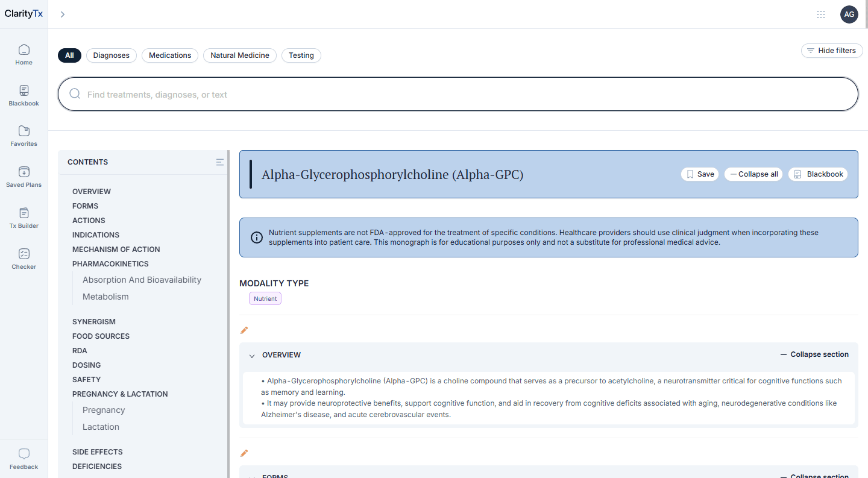Jump to Dosing in contents
The height and width of the screenshot is (478, 868).
coord(86,365)
